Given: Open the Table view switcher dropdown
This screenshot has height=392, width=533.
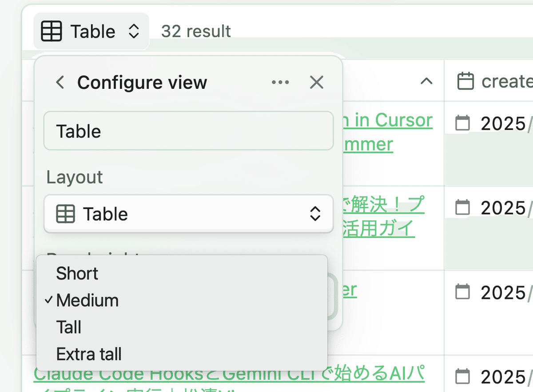Looking at the screenshot, I should [91, 32].
